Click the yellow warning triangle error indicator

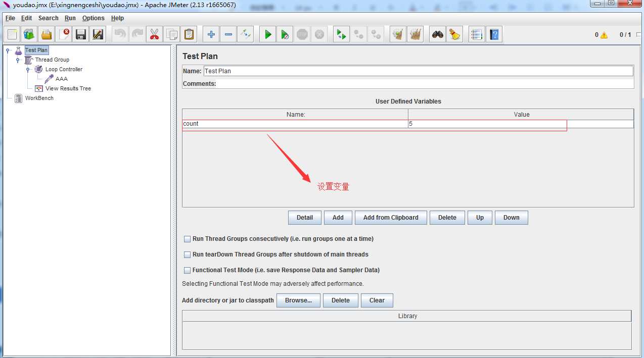click(604, 35)
